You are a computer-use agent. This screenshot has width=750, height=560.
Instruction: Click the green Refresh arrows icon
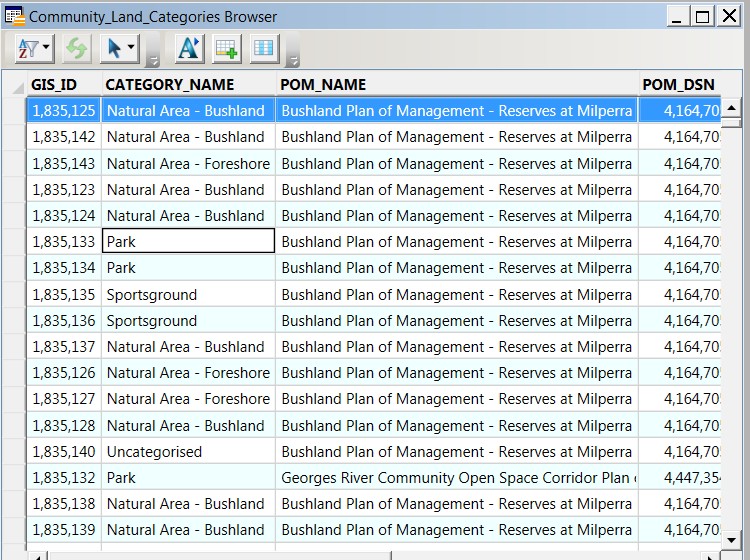[77, 48]
